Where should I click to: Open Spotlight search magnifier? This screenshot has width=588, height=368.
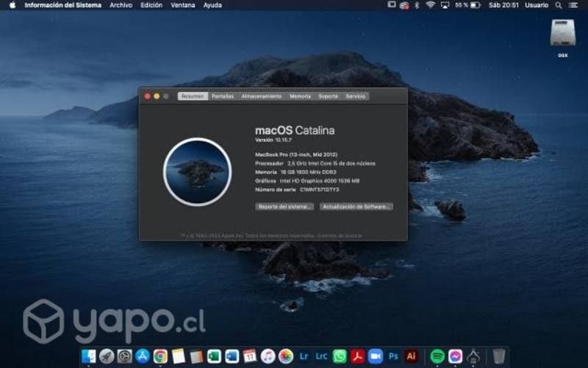click(x=559, y=5)
